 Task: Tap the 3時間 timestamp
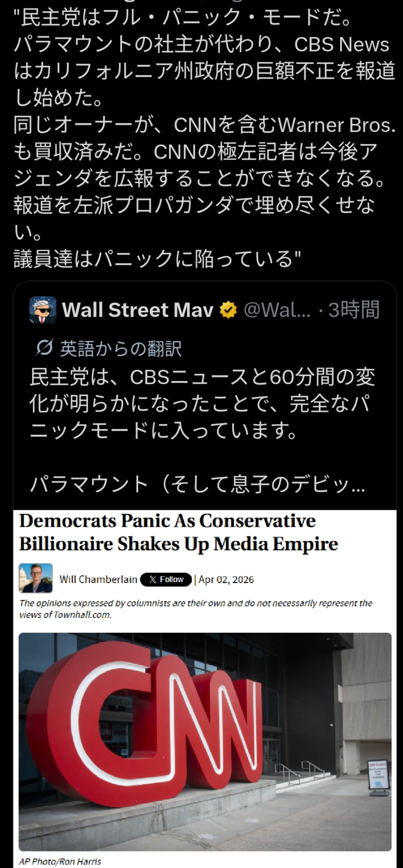[x=354, y=310]
